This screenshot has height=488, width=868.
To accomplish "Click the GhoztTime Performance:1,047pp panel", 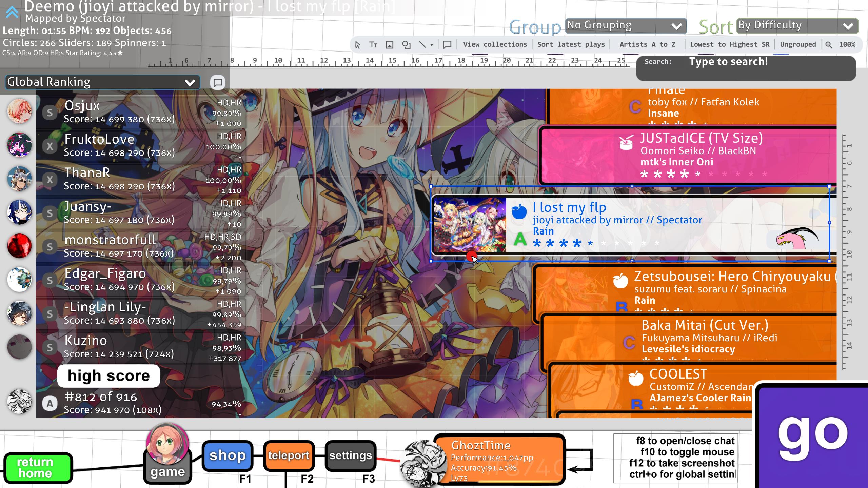I will click(x=499, y=460).
